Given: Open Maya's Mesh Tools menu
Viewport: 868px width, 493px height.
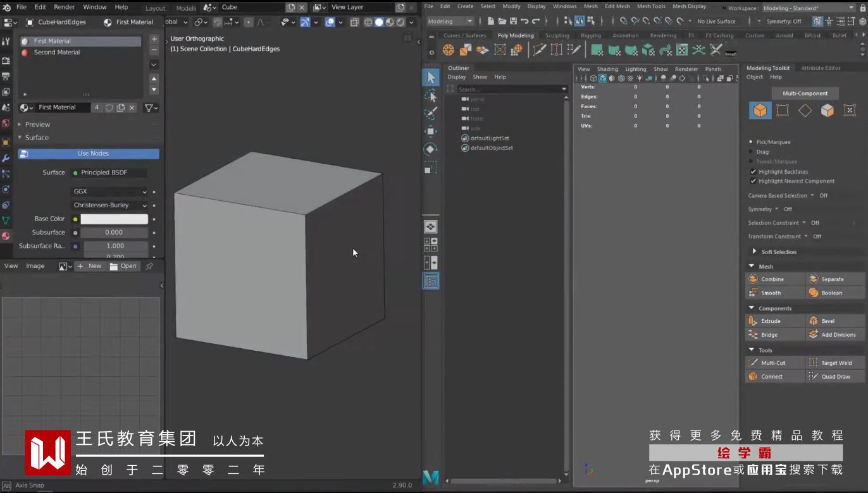Looking at the screenshot, I should click(651, 6).
